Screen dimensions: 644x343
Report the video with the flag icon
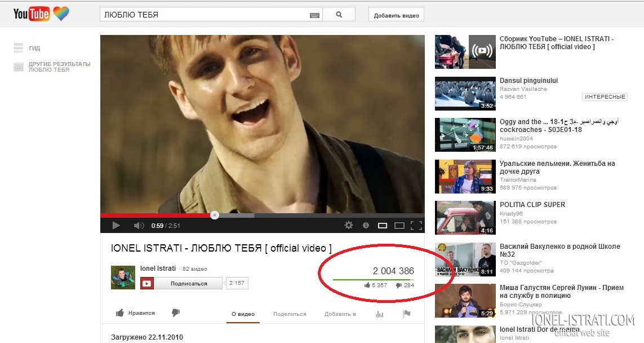point(407,314)
